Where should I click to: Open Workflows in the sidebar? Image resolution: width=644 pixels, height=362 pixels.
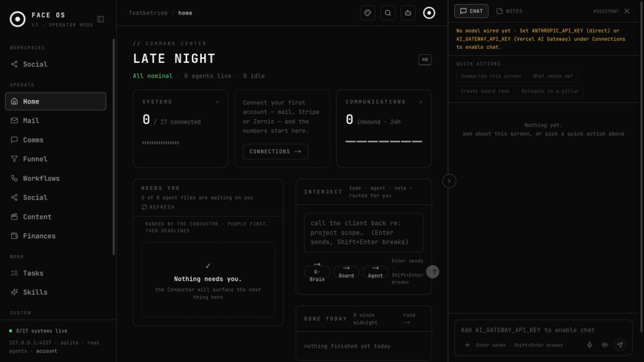tap(56, 178)
